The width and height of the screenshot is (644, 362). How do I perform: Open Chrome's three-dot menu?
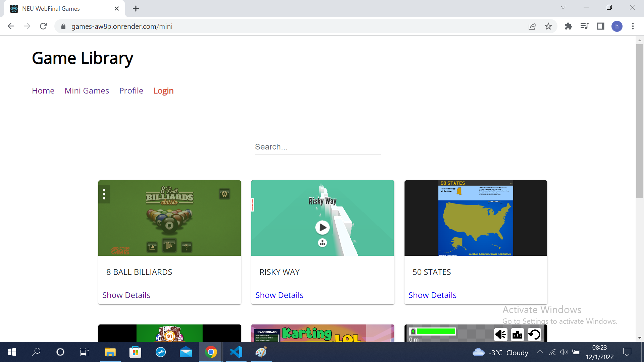[x=633, y=26]
